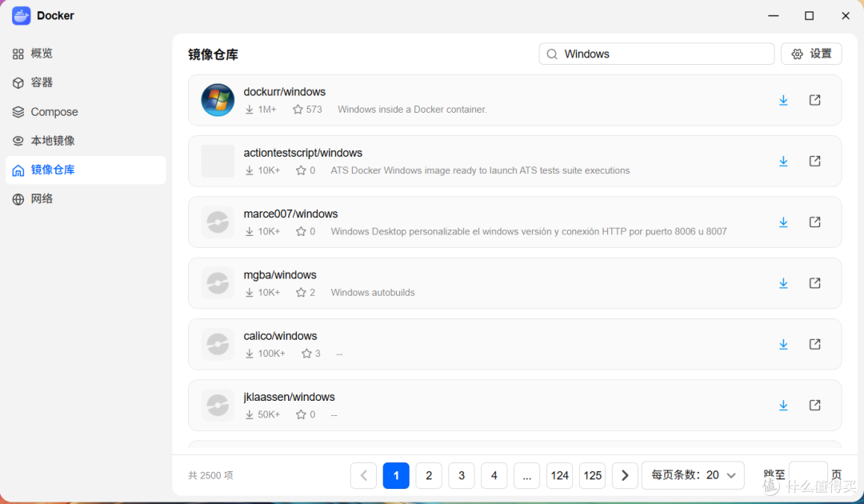Screen dimensions: 864x504
Task: Open marce007/windows external link icon
Action: tap(814, 222)
